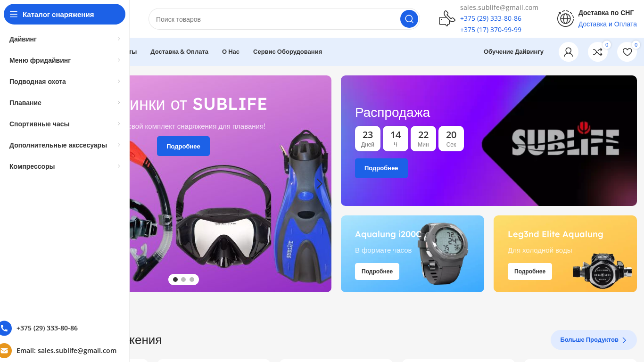Open the user account icon
Image resolution: width=644 pixels, height=362 pixels.
(569, 52)
